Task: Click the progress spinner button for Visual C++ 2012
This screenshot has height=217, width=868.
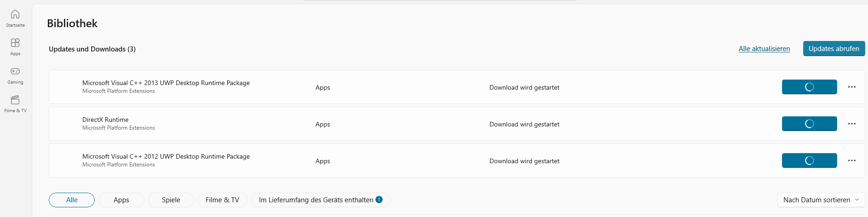Action: (x=810, y=160)
